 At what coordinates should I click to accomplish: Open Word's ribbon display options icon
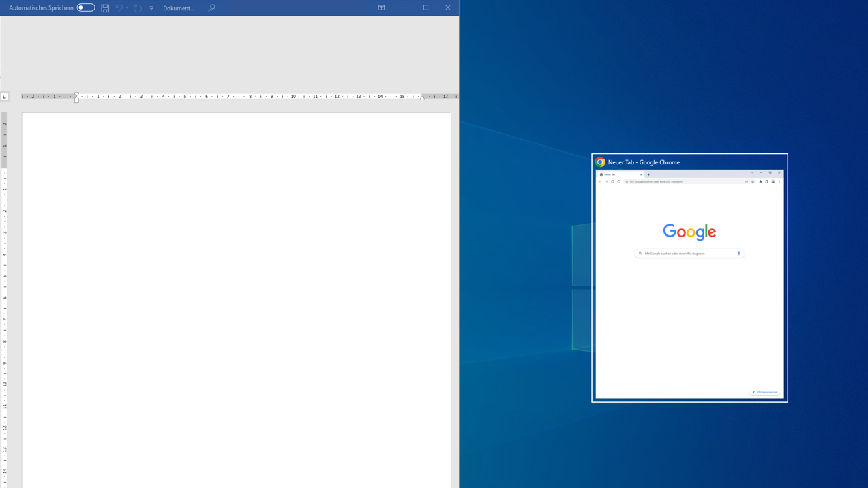(380, 7)
